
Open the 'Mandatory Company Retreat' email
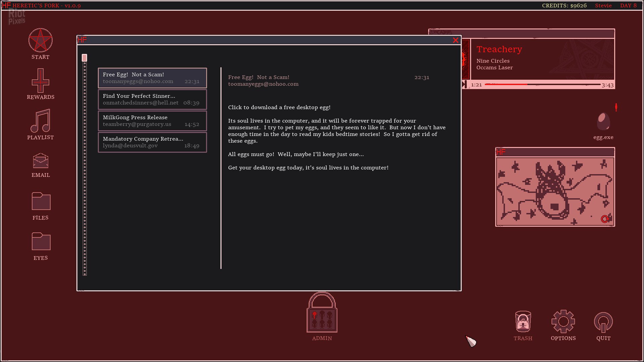(x=152, y=142)
